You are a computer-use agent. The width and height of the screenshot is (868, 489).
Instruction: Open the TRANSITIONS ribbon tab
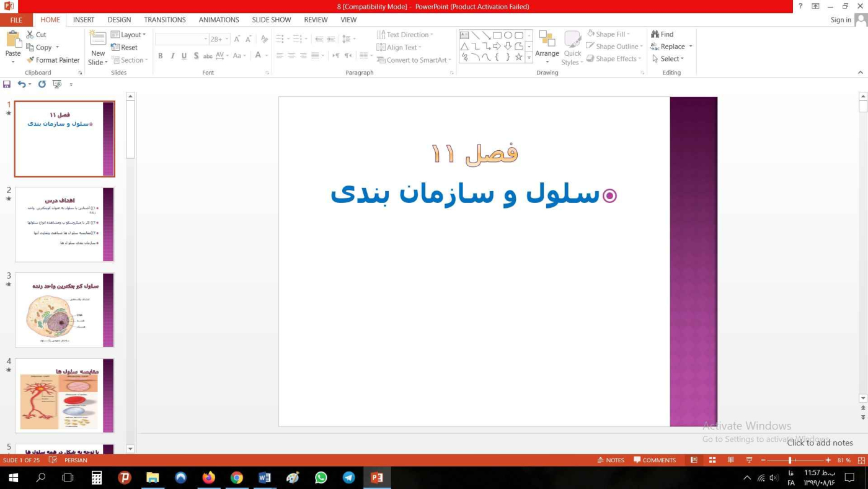pyautogui.click(x=164, y=20)
